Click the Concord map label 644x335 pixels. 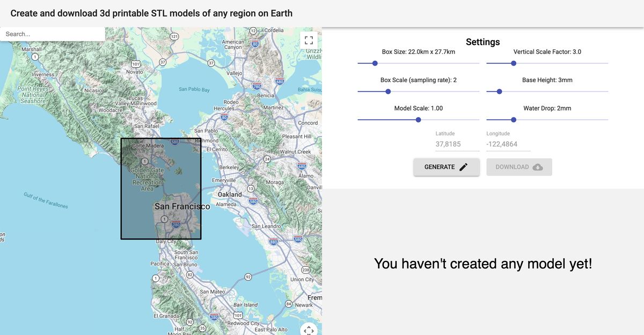pos(308,123)
